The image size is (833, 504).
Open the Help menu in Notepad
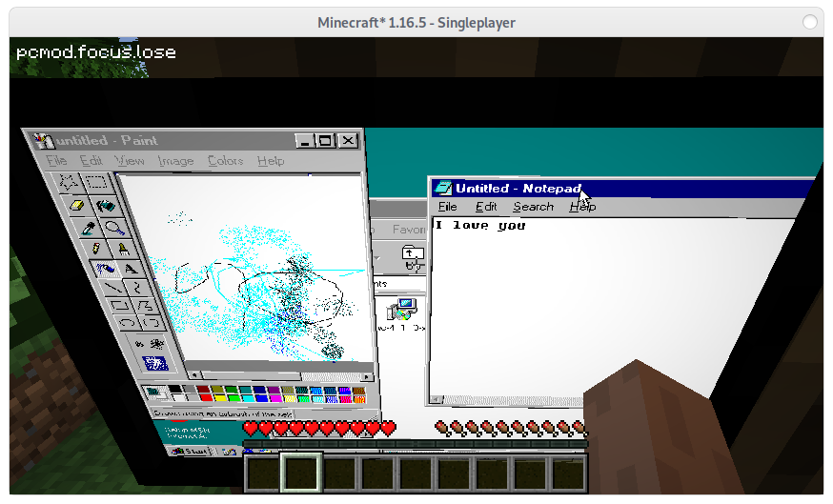[x=582, y=207]
